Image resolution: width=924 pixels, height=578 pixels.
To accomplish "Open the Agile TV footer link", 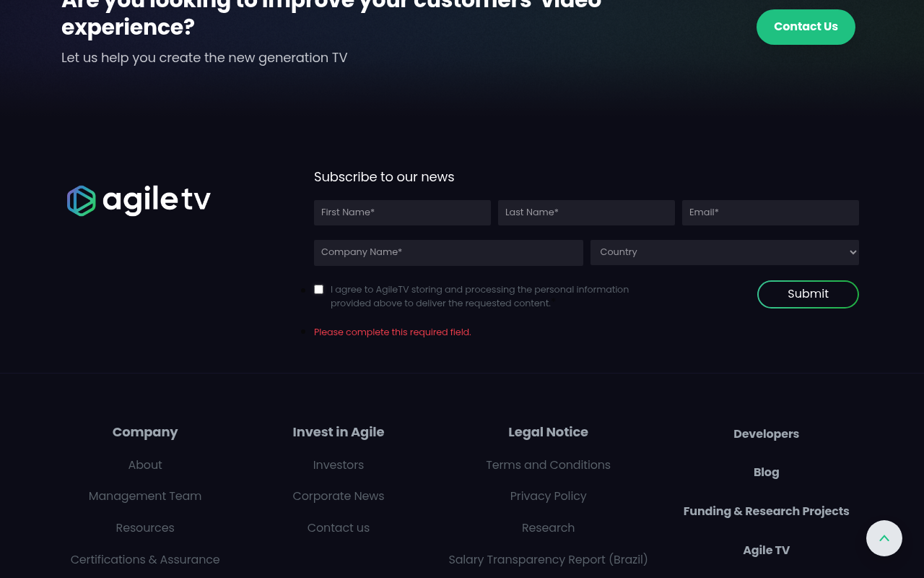I will (766, 550).
